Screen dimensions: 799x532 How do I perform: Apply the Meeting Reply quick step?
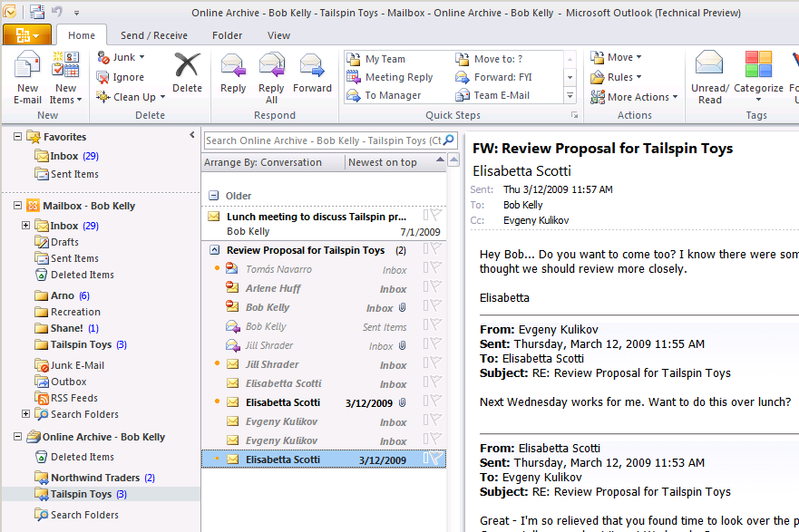(390, 77)
